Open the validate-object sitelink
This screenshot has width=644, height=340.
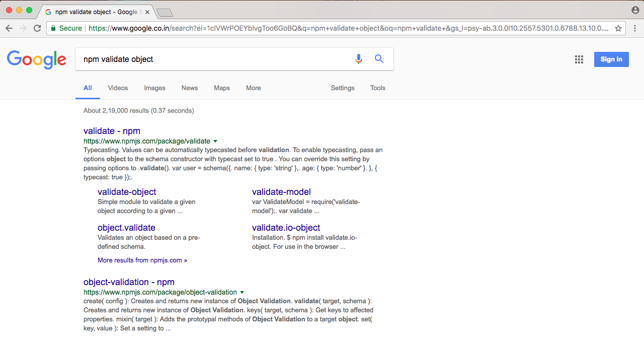coord(127,192)
